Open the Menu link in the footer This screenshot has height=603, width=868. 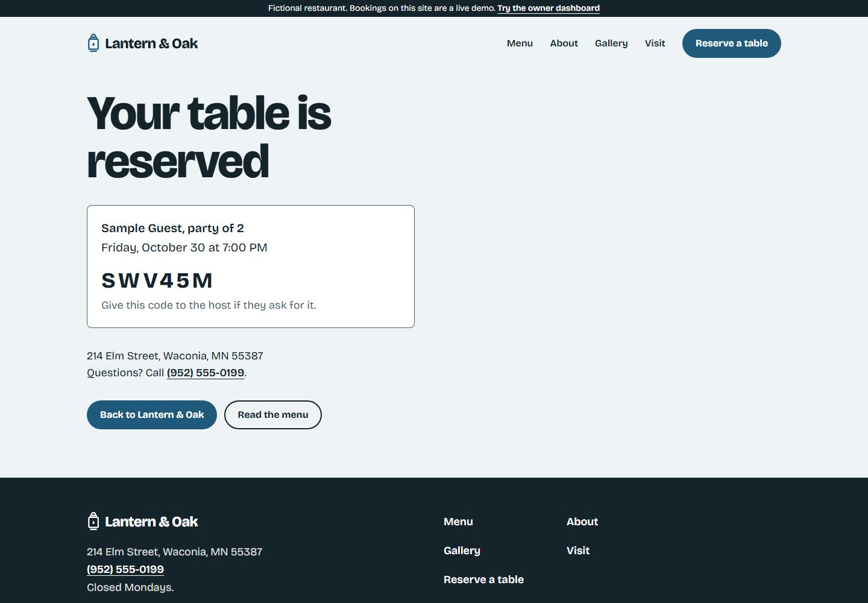[x=458, y=522]
